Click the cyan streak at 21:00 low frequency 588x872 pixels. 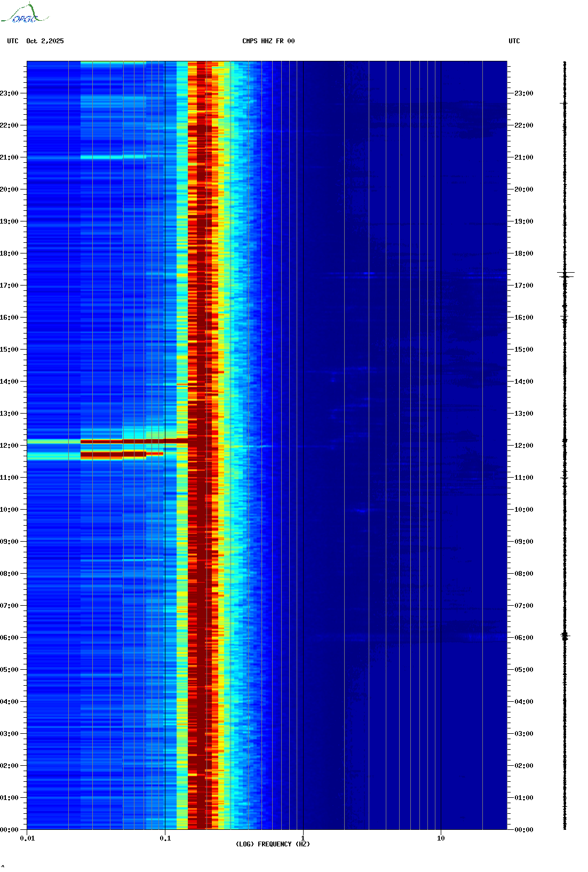coord(113,157)
